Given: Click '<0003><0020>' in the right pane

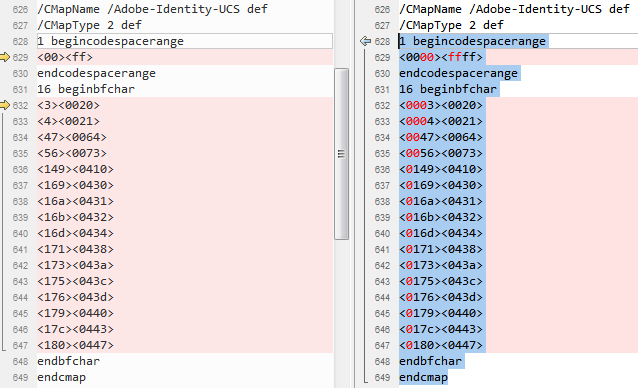Looking at the screenshot, I should coord(441,105).
